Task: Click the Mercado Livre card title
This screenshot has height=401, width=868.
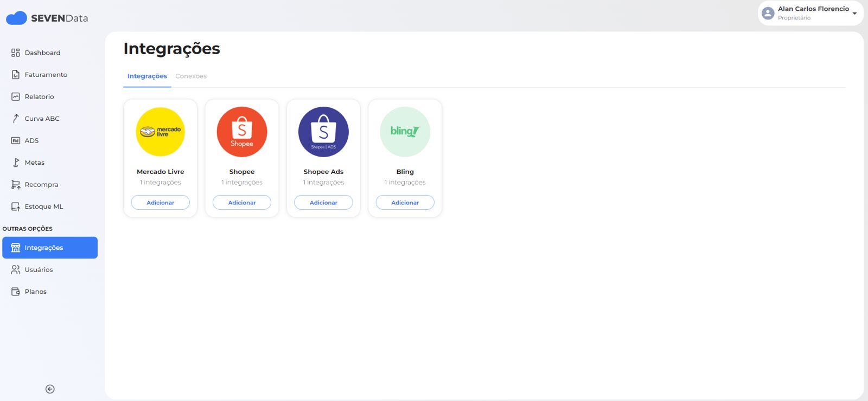Action: pyautogui.click(x=161, y=172)
